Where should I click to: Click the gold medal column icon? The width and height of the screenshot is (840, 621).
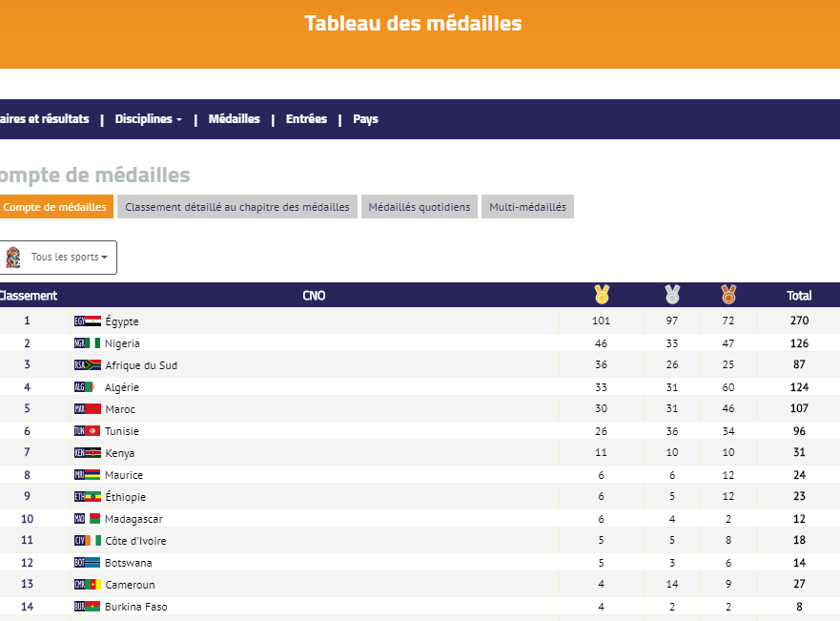[x=601, y=295]
